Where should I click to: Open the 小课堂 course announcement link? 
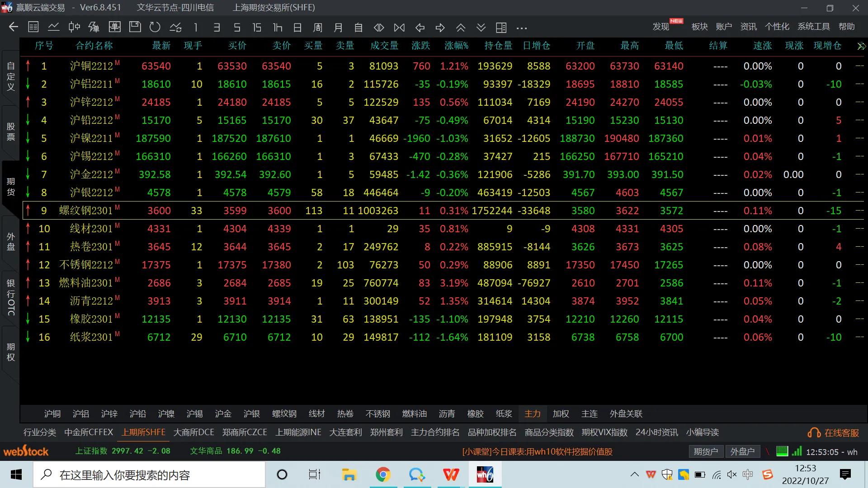click(537, 451)
